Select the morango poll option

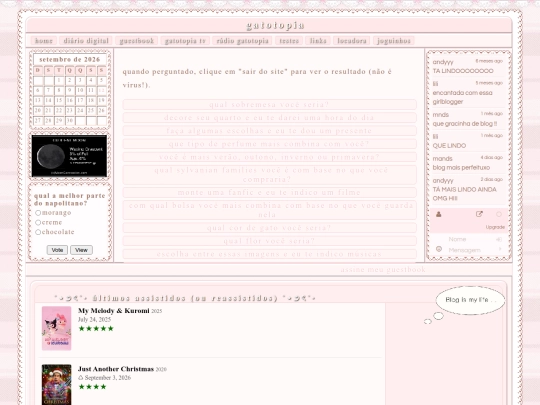(x=38, y=213)
